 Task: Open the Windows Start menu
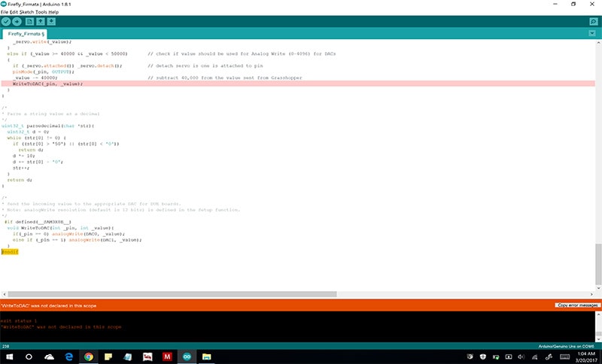tap(9, 356)
